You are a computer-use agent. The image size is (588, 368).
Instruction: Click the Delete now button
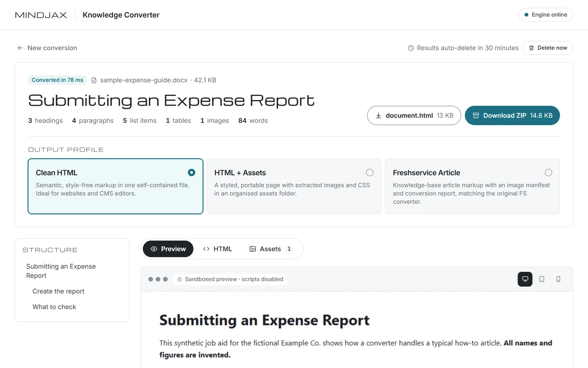click(x=548, y=48)
